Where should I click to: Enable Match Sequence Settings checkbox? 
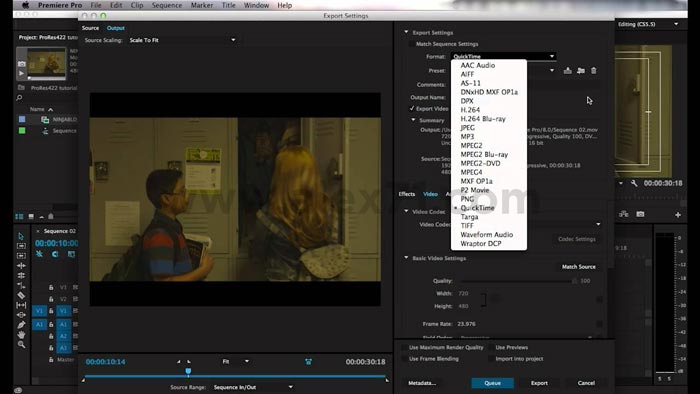coord(411,44)
